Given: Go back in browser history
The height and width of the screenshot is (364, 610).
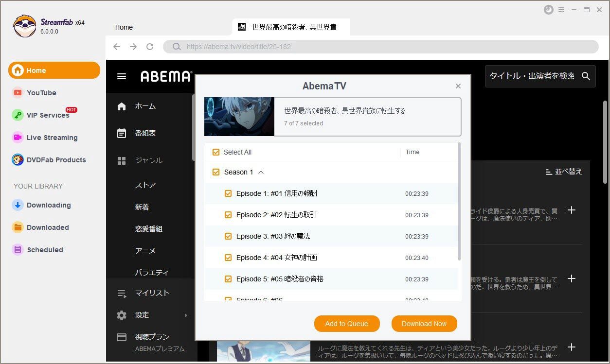Looking at the screenshot, I should tap(117, 47).
